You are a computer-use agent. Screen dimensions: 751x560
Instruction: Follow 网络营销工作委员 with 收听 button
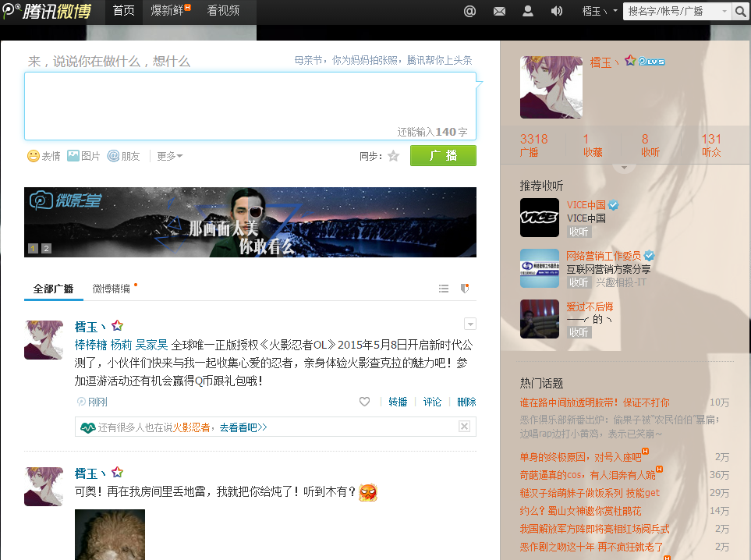coord(579,282)
